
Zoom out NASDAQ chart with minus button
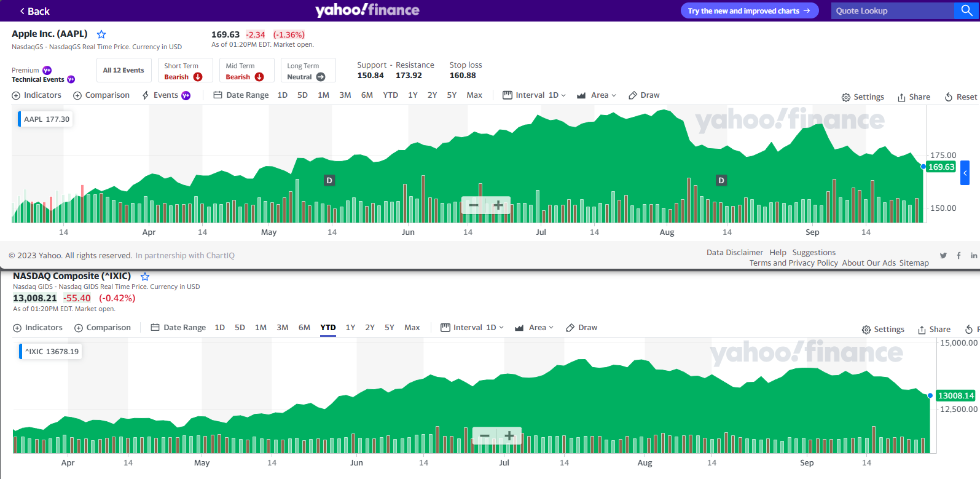point(485,436)
